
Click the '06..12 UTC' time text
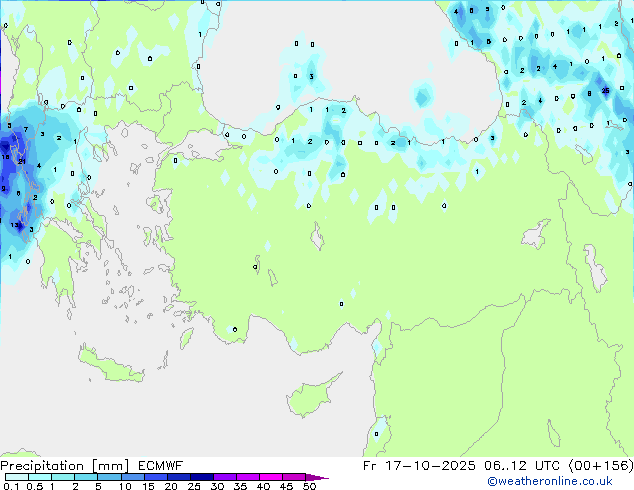click(x=522, y=466)
